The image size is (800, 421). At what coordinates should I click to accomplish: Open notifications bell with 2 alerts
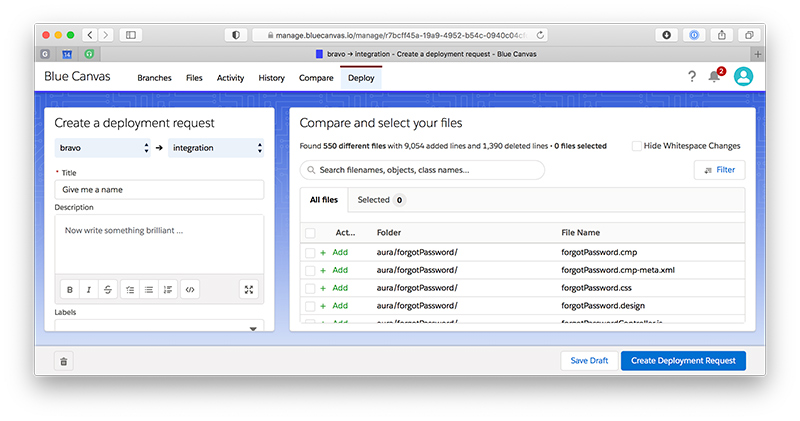pos(715,76)
